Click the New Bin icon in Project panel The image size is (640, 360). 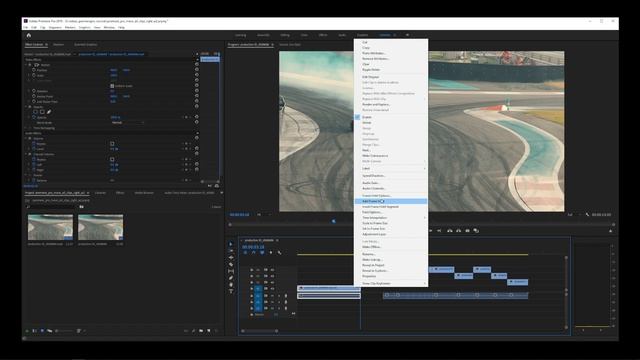click(201, 331)
